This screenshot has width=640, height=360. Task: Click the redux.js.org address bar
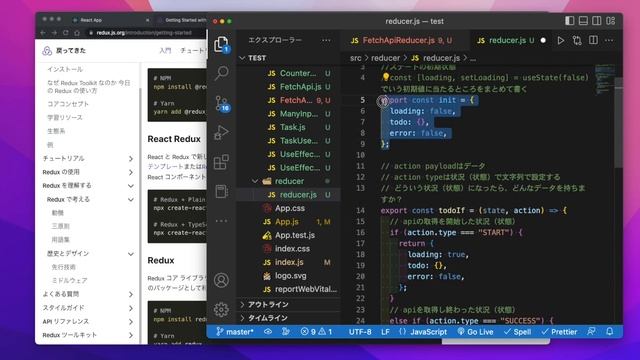(x=145, y=33)
